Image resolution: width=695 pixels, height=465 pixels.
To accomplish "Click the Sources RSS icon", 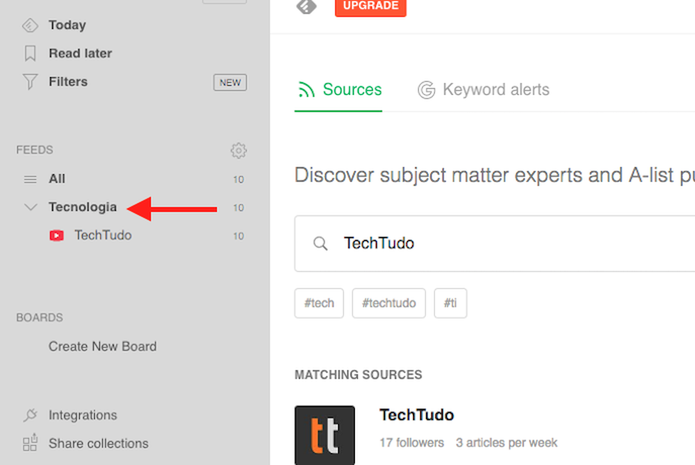I will tap(306, 90).
